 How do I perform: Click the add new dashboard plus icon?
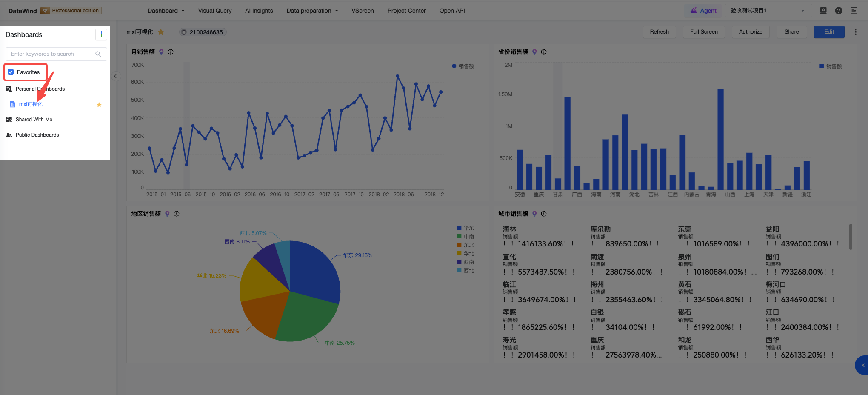(x=101, y=34)
